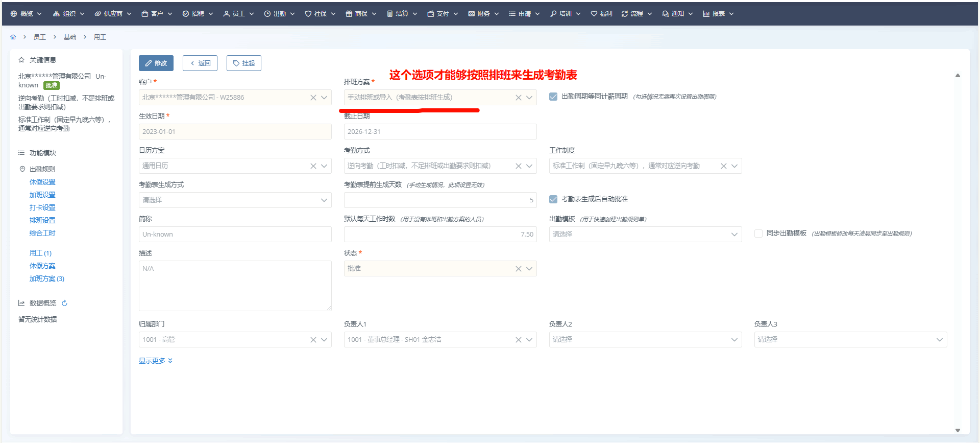Clear the 排班方案 selection using X

518,98
